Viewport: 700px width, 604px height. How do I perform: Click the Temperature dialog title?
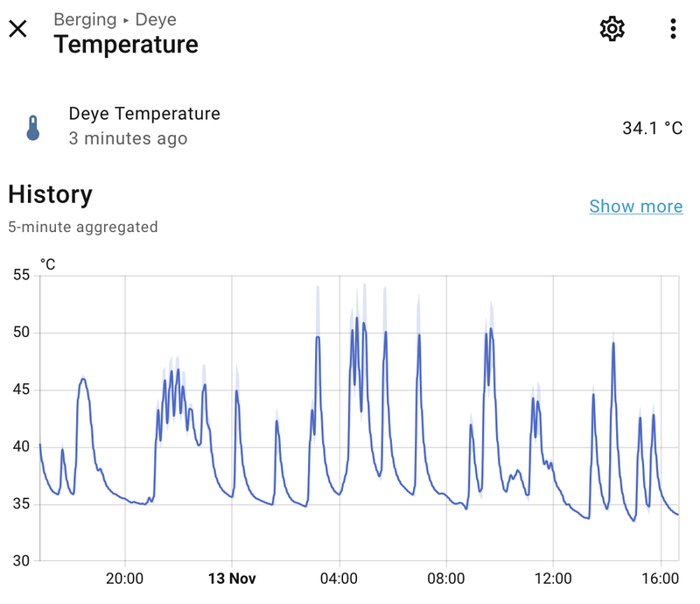[126, 44]
